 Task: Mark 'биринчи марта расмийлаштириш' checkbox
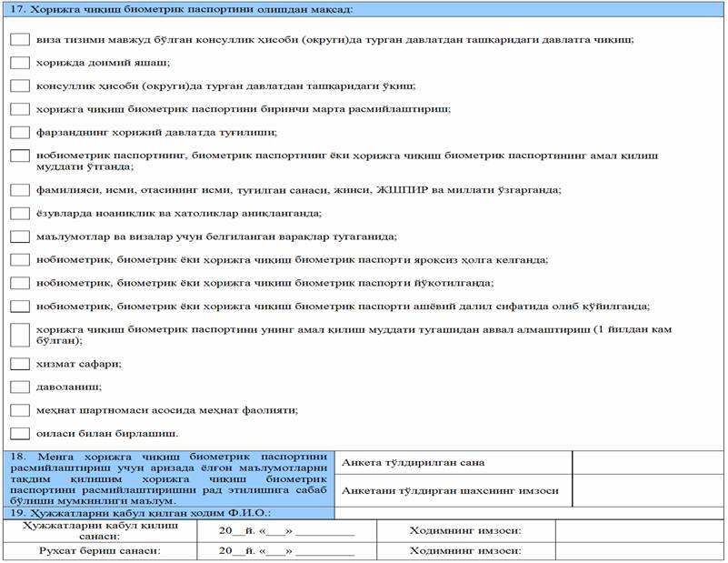click(x=20, y=109)
